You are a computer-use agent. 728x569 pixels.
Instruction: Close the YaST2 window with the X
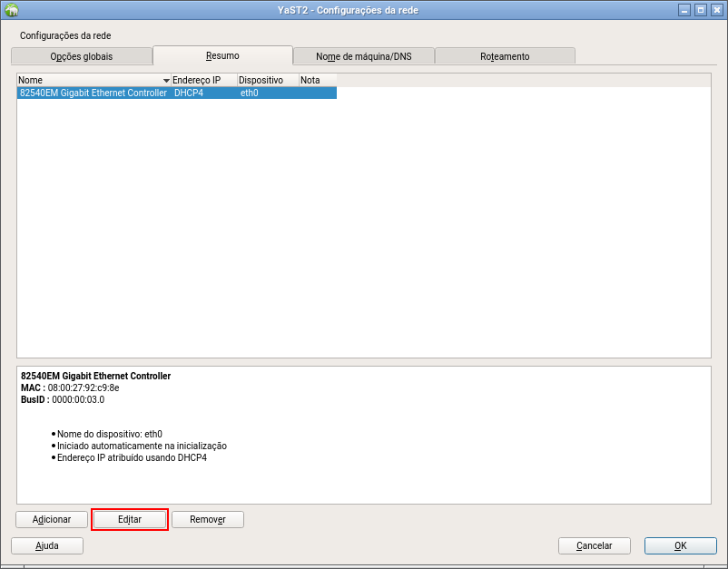[715, 10]
